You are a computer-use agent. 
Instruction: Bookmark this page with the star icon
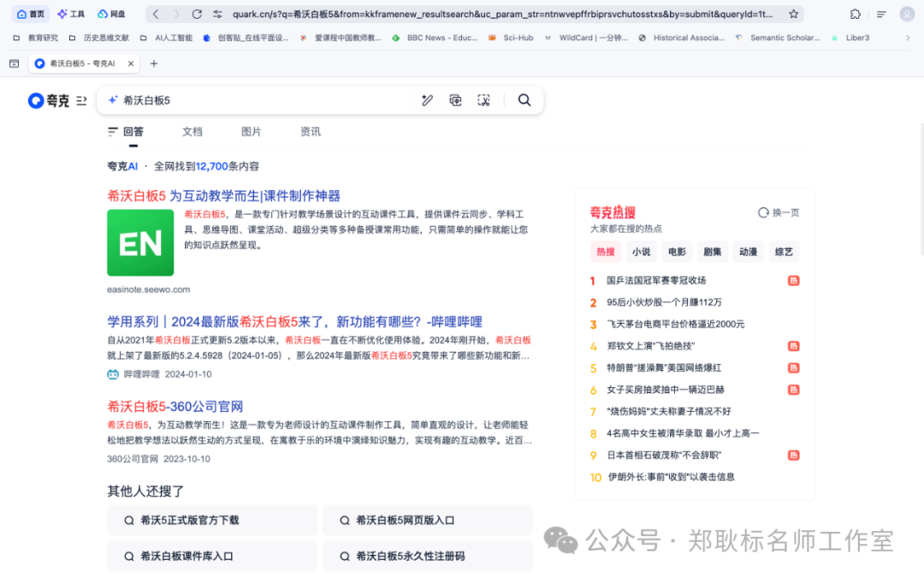point(794,14)
